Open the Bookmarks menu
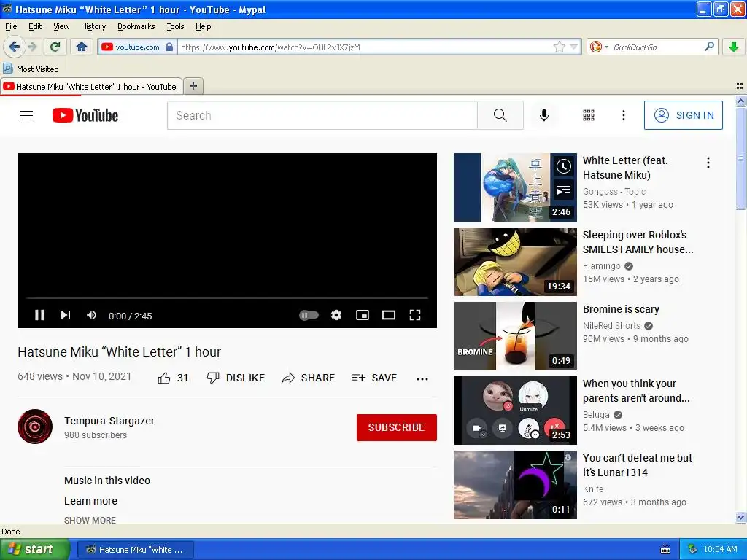Viewport: 747px width, 560px height. click(136, 26)
